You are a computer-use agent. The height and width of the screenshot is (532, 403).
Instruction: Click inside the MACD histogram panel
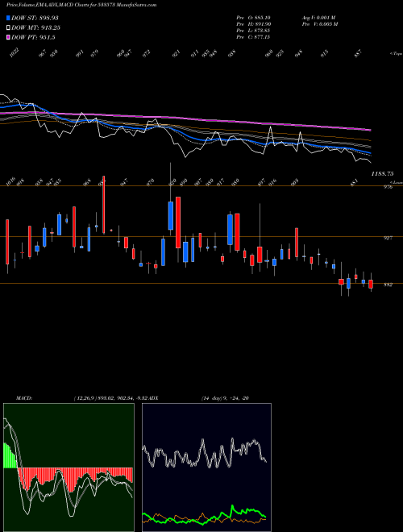coord(69,468)
